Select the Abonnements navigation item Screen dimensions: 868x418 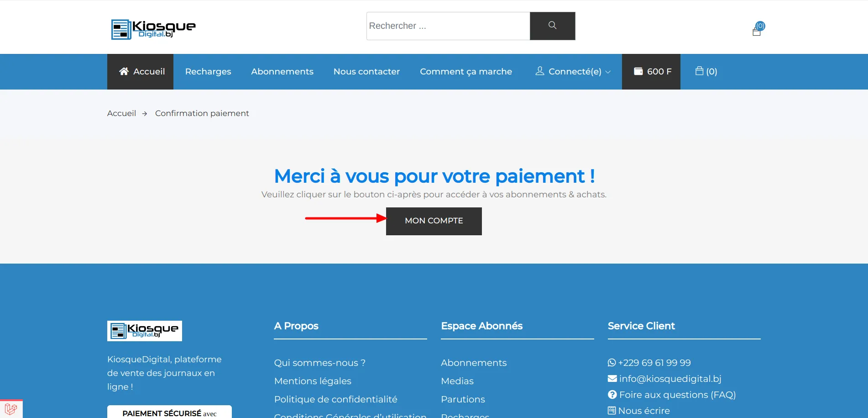tap(282, 71)
